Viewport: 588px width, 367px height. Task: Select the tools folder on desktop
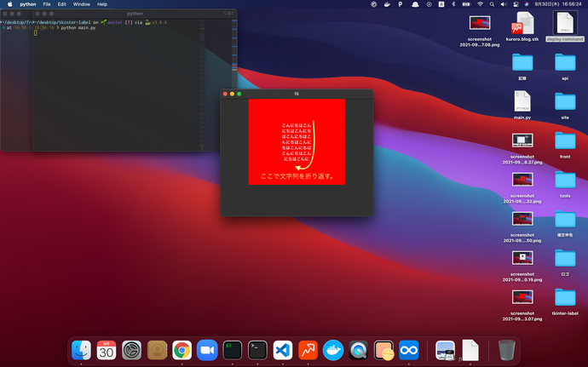(565, 183)
